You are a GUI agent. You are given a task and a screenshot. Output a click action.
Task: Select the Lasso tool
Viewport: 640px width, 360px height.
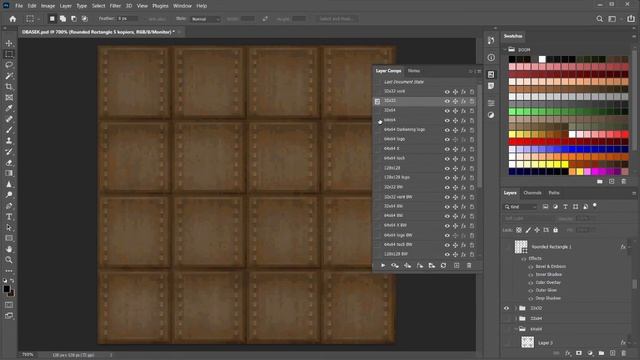pos(9,65)
